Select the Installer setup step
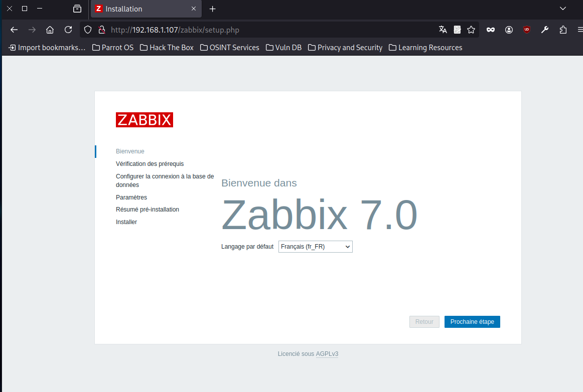Viewport: 583px width, 392px height. click(x=126, y=222)
